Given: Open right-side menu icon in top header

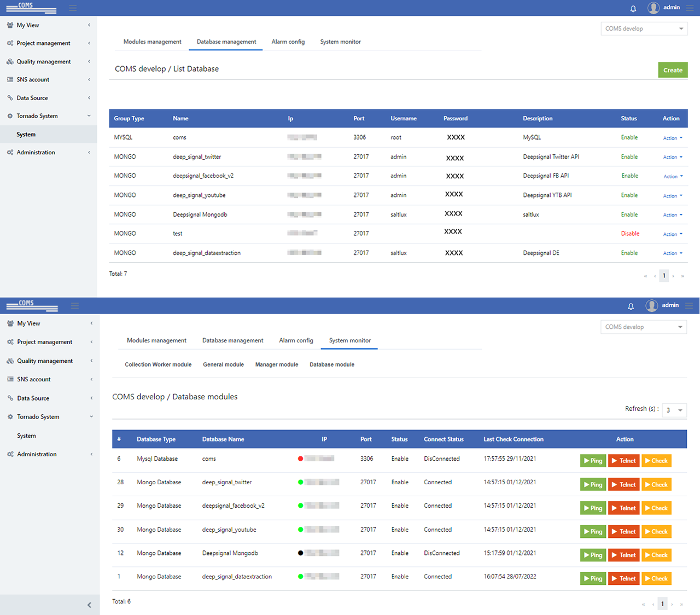Looking at the screenshot, I should pos(689,8).
